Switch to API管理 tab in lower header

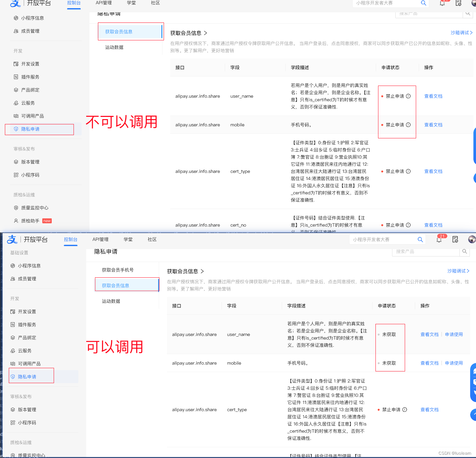pyautogui.click(x=101, y=239)
